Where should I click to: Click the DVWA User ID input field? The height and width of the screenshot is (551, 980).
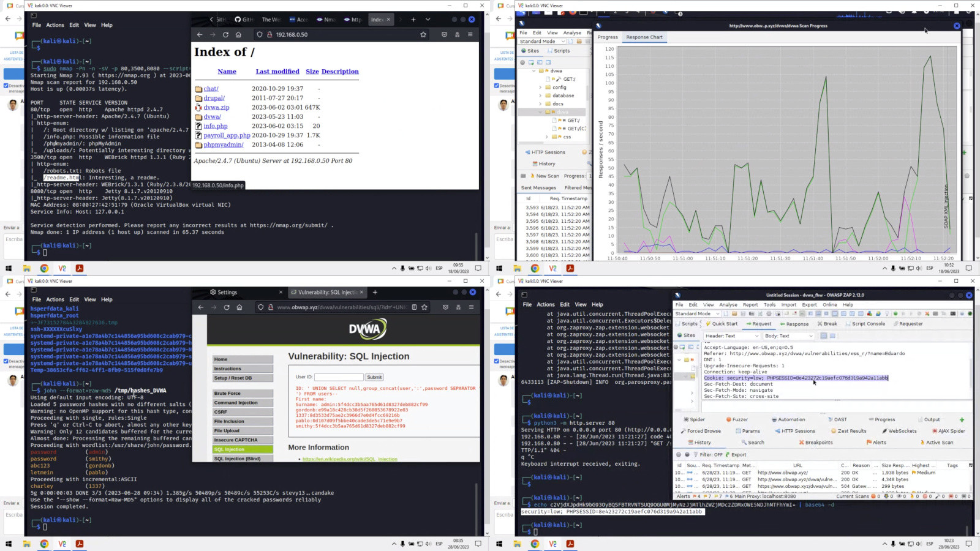point(339,378)
